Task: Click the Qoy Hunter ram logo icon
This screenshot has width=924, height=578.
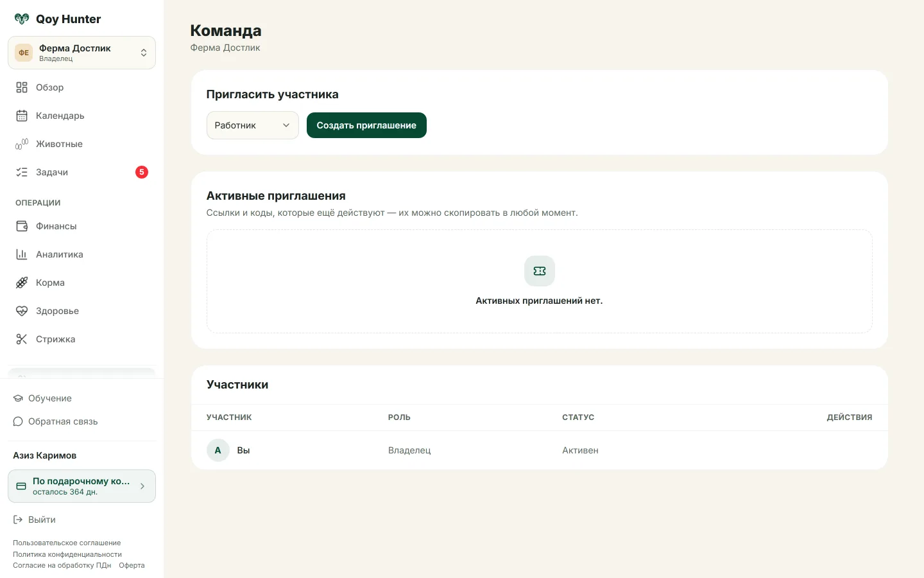Action: pos(22,19)
